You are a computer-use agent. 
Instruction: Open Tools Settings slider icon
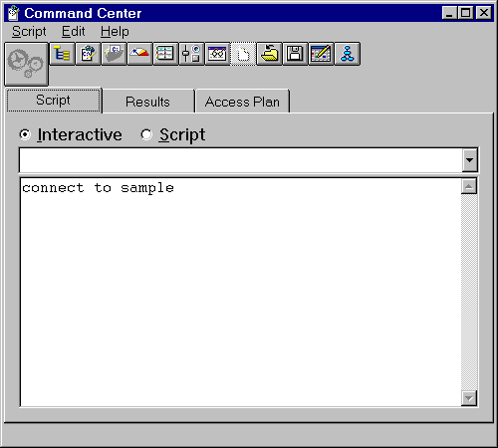[191, 54]
